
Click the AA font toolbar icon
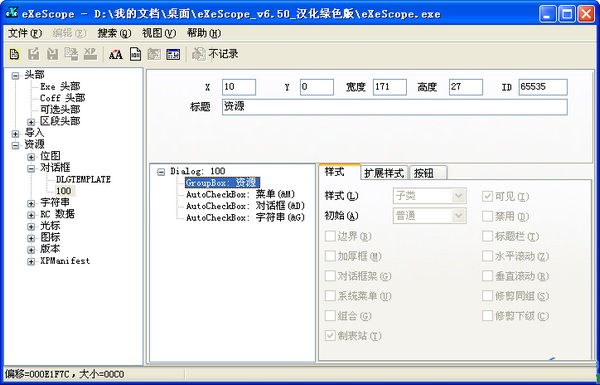(116, 54)
